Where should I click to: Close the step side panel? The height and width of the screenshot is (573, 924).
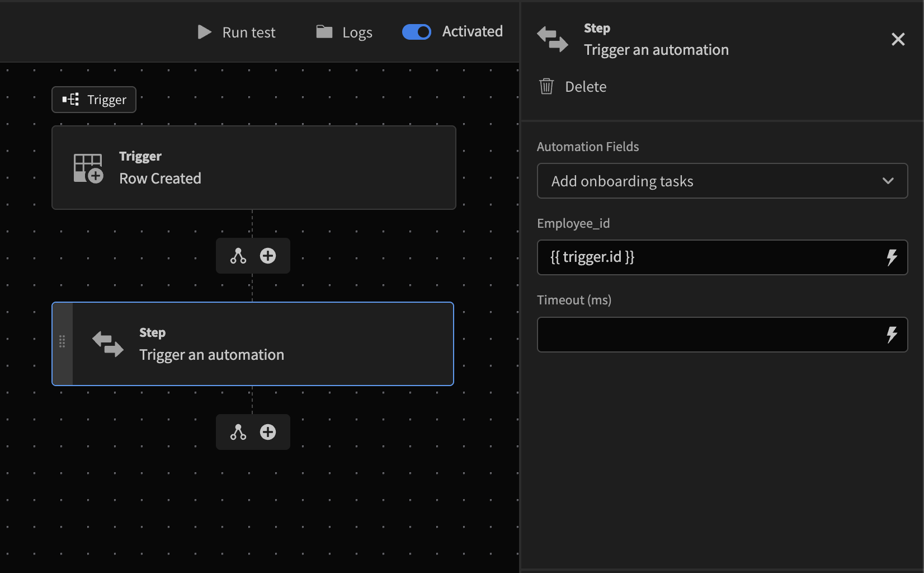(898, 39)
